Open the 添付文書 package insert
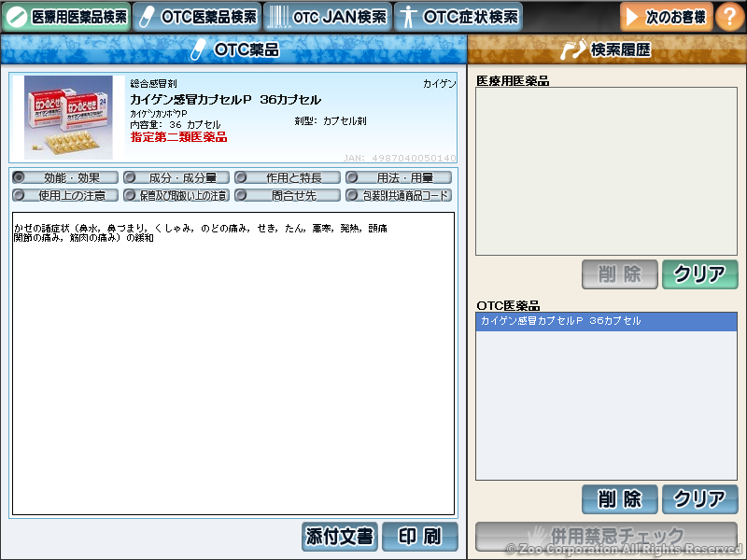The height and width of the screenshot is (560, 747). tap(340, 537)
